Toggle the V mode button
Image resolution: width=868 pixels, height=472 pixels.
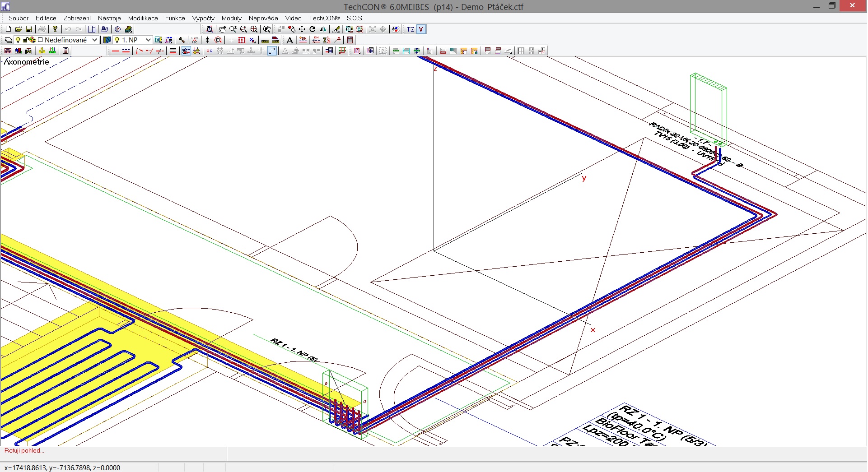click(421, 29)
